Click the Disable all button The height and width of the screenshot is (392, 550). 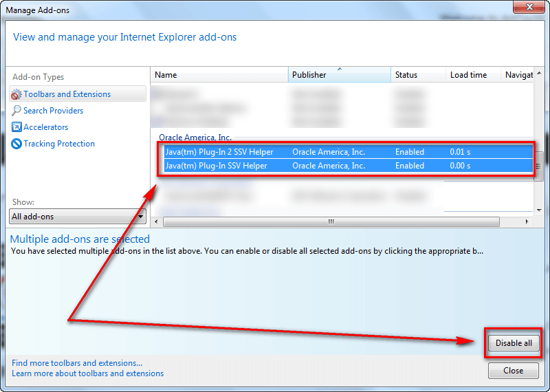[x=514, y=343]
